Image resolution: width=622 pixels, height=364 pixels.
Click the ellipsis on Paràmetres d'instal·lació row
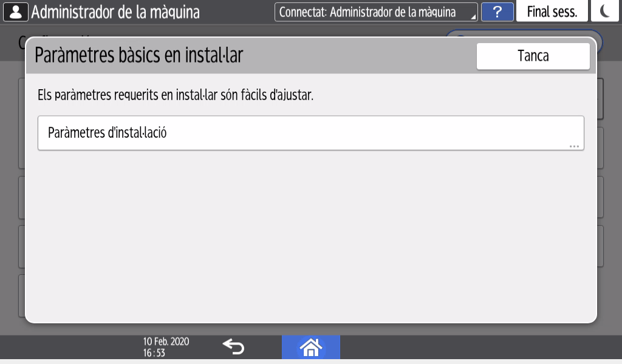(x=574, y=146)
